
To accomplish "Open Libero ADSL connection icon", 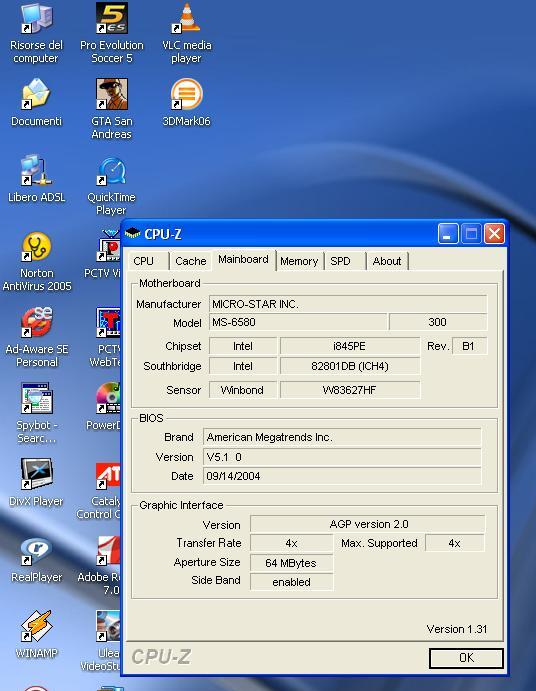I will click(x=36, y=170).
